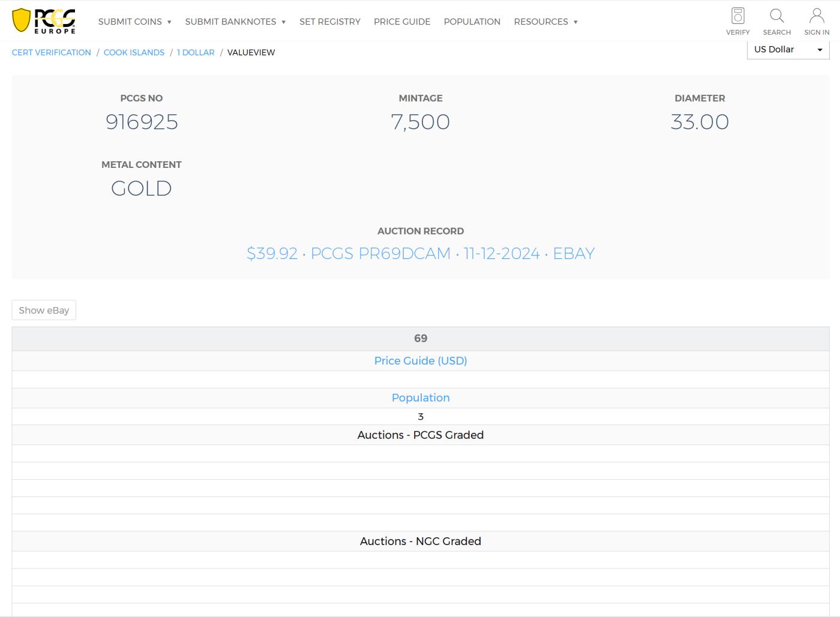Open the $39.92 eBay auction record link

coord(420,254)
